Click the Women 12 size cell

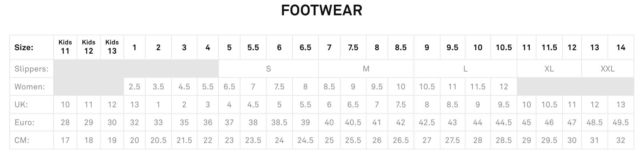[x=504, y=87]
